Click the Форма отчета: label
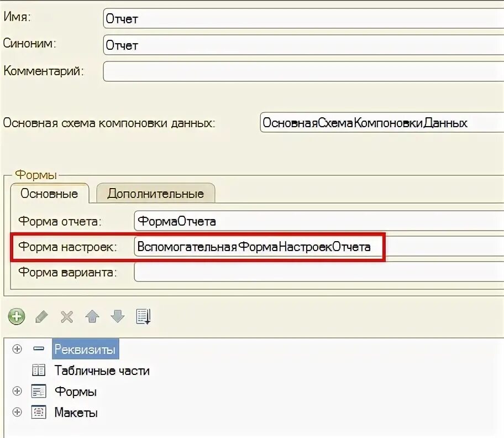 (60, 221)
